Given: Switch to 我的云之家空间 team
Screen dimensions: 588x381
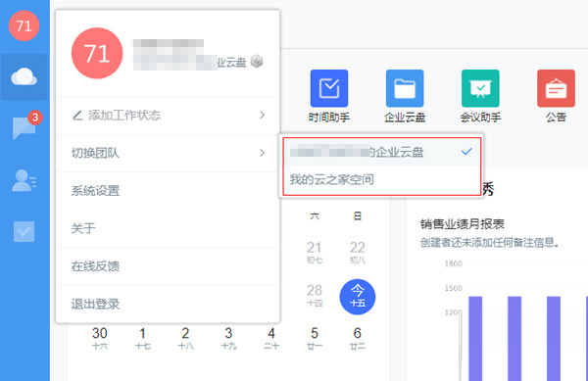Looking at the screenshot, I should tap(382, 180).
